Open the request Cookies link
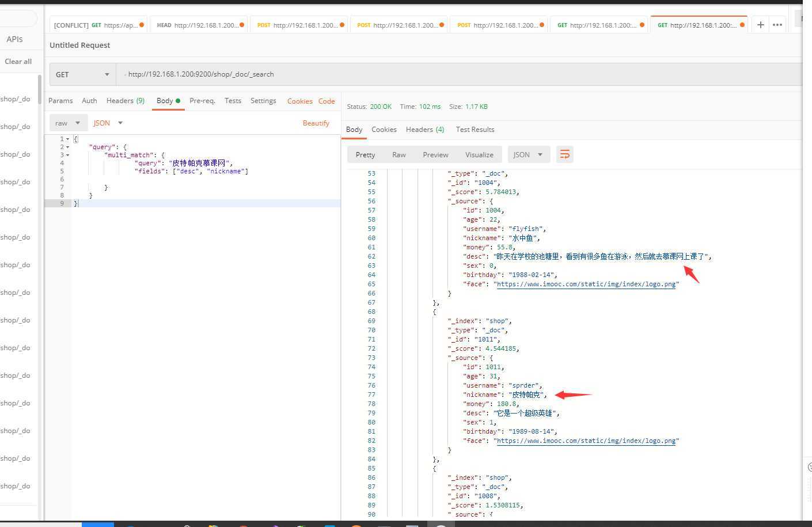Screen dimensions: 812x527 [300, 101]
